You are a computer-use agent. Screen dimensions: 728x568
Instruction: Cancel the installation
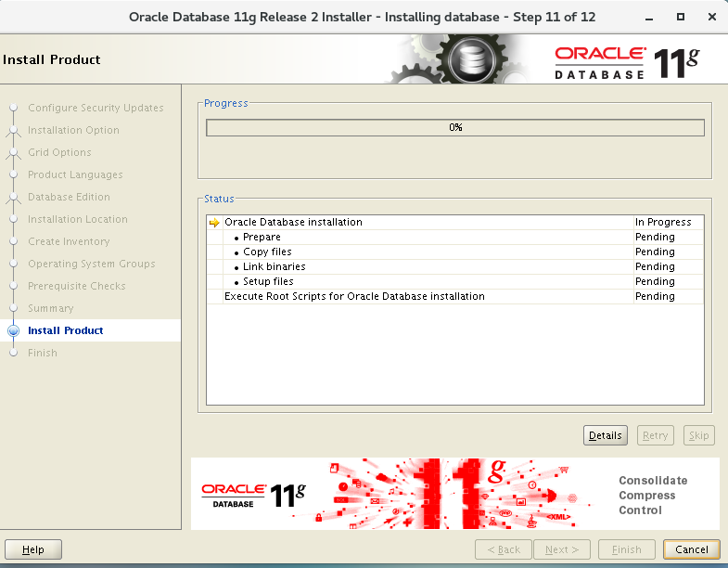click(691, 549)
